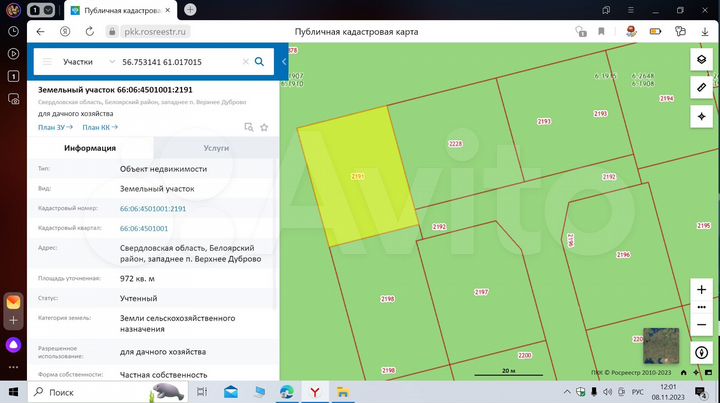Collapse the left info panel
The image size is (720, 403).
284,62
